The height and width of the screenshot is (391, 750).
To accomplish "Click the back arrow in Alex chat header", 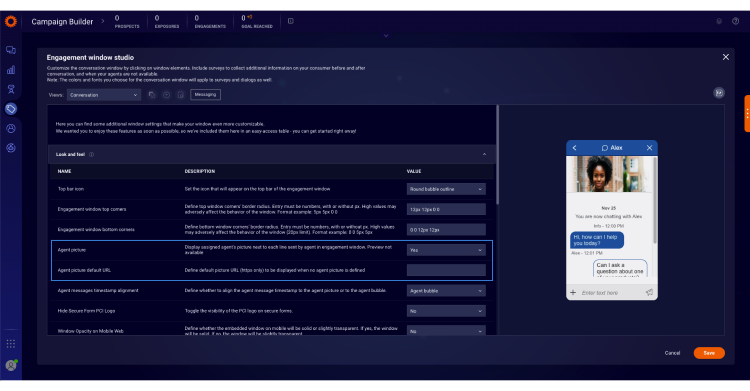I will (574, 148).
